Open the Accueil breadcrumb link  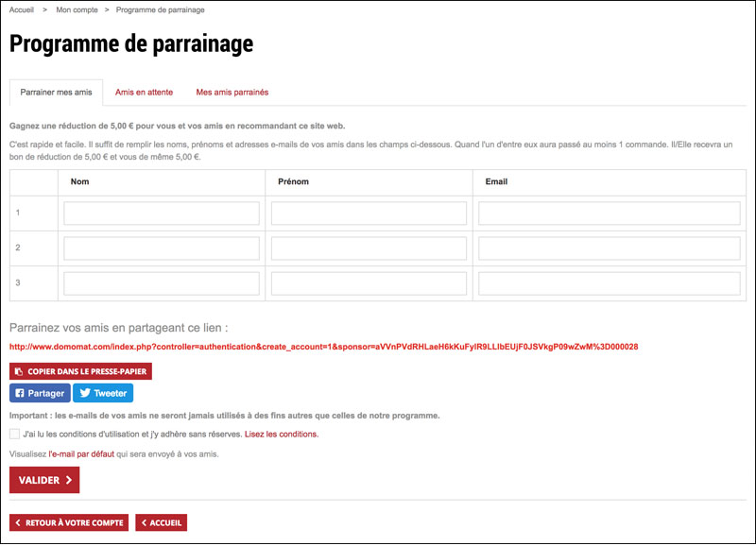22,9
